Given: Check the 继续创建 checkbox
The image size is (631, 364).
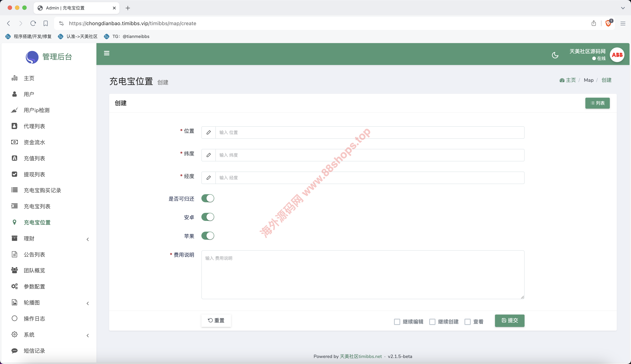Looking at the screenshot, I should point(432,322).
